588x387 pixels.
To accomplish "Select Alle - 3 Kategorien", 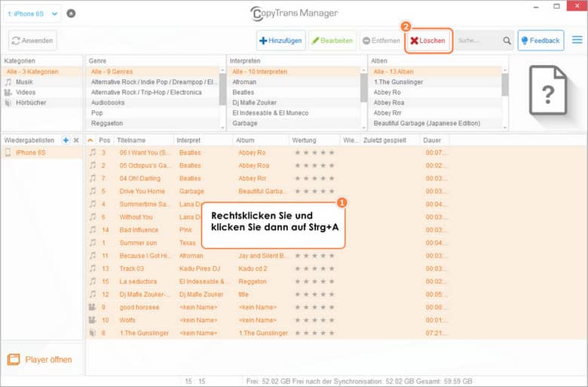I will point(41,72).
